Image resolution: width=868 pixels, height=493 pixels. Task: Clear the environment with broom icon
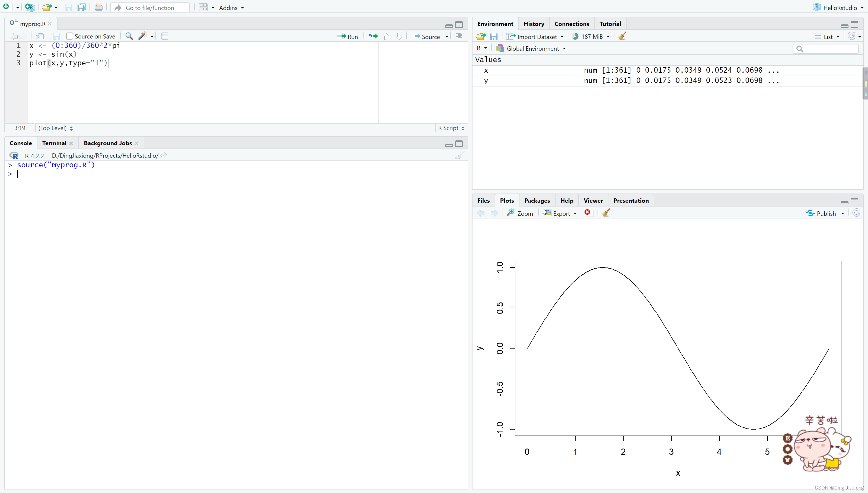(x=622, y=36)
